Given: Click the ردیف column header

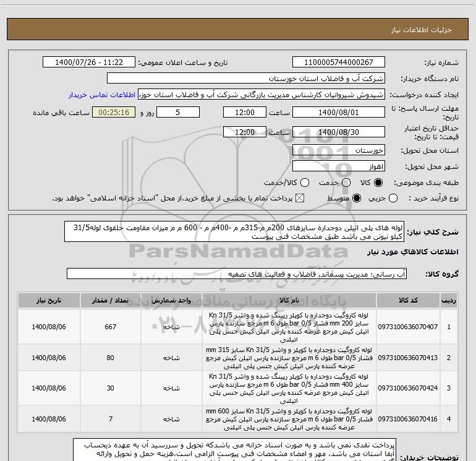Looking at the screenshot, I should pos(449,300).
